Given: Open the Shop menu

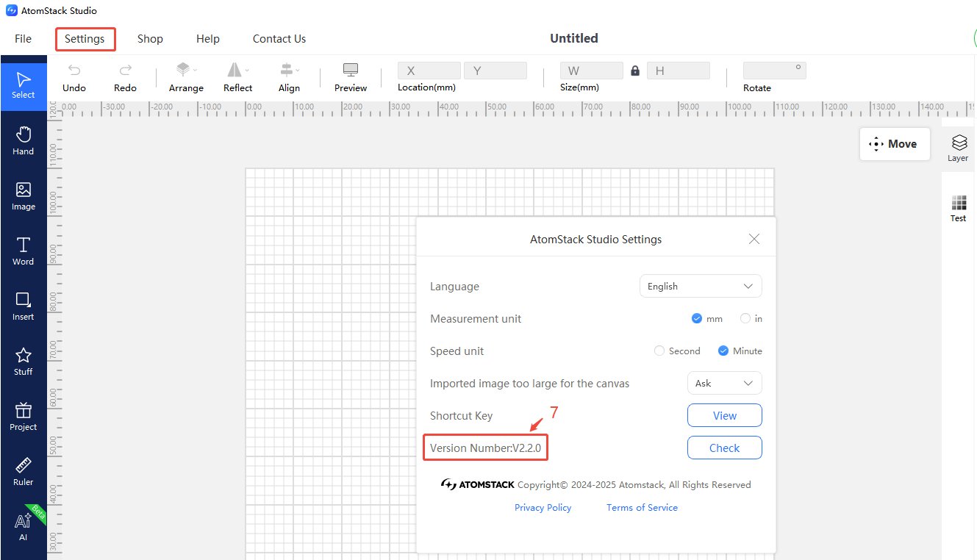Looking at the screenshot, I should pyautogui.click(x=150, y=39).
